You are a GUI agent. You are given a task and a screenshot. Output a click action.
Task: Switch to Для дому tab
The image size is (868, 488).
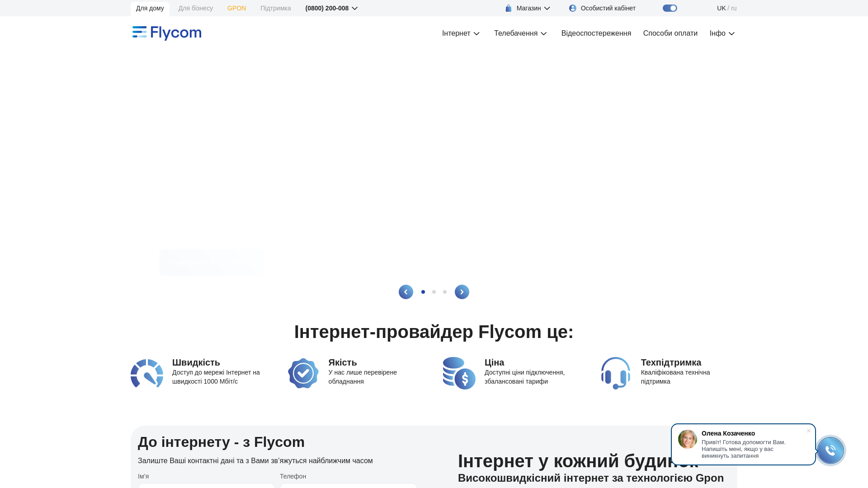click(150, 8)
